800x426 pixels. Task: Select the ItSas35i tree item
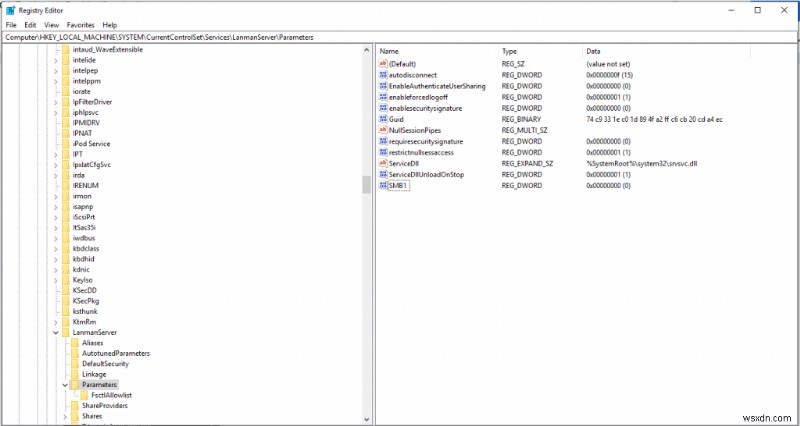84,228
